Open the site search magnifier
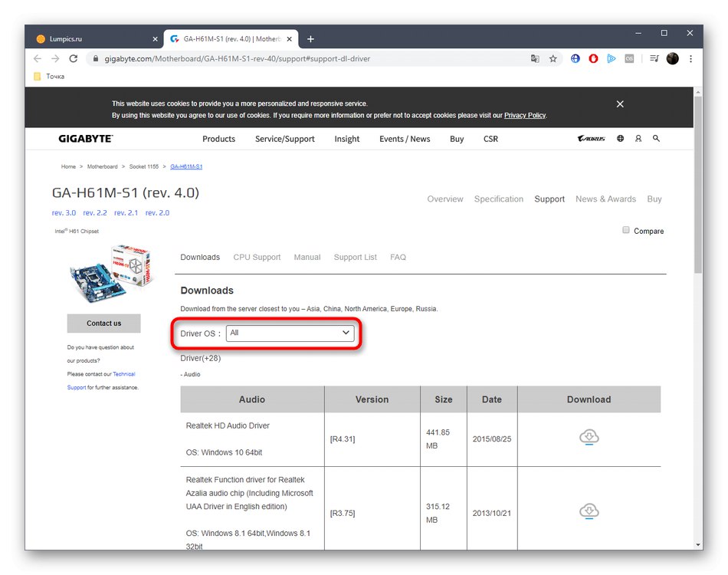Image resolution: width=728 pixels, height=575 pixels. coord(656,139)
